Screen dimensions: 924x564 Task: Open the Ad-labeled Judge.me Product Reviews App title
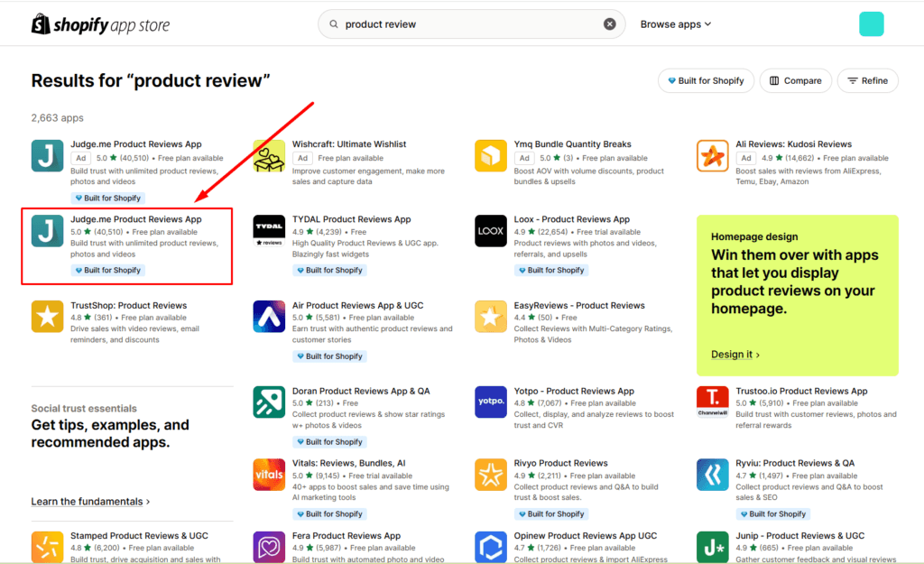pyautogui.click(x=136, y=144)
